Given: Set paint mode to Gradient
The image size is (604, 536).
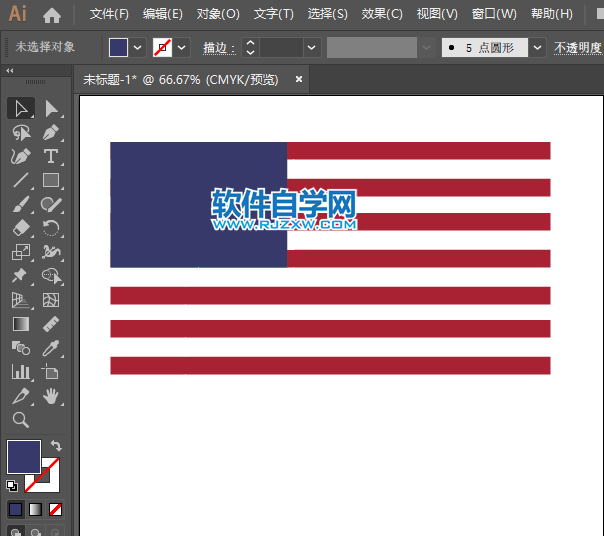Looking at the screenshot, I should click(x=35, y=509).
